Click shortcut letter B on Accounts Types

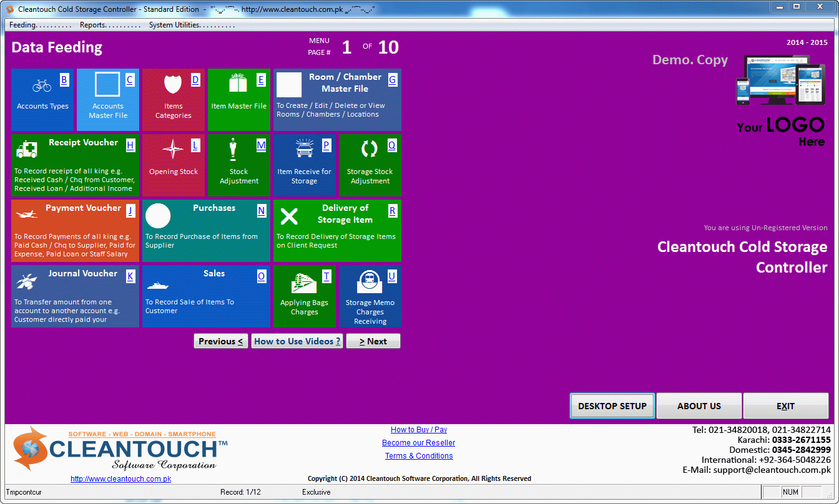(x=64, y=80)
